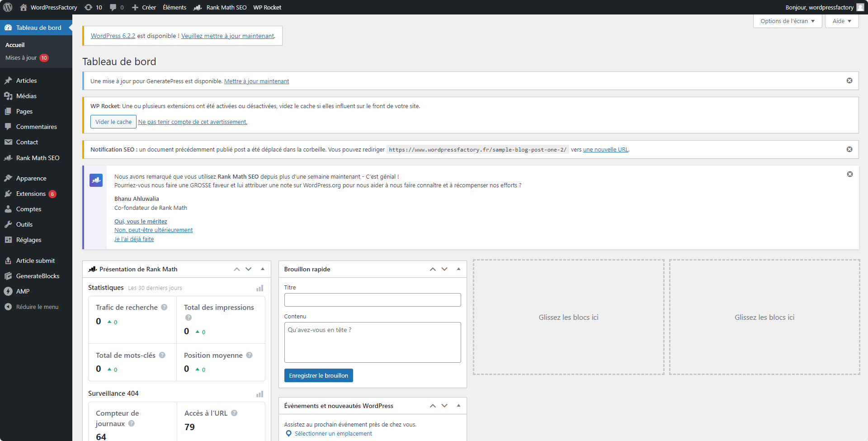Toggle the Évènements et nouveautés WordPress panel
Screen dimensions: 868x441
458,406
